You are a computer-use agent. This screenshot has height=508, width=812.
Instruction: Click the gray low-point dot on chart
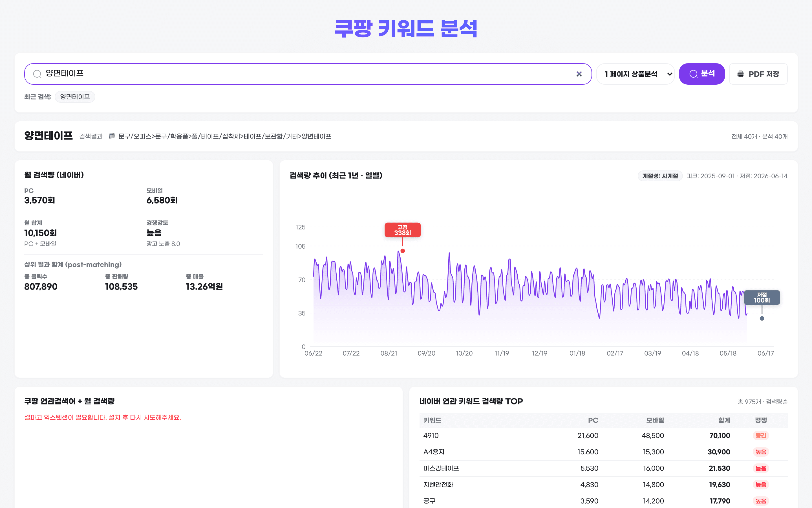coord(762,319)
